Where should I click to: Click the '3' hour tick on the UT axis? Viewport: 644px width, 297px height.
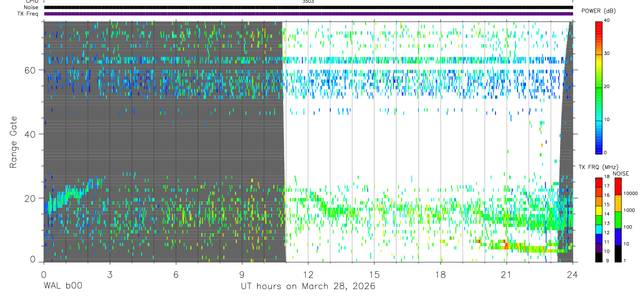[110, 274]
